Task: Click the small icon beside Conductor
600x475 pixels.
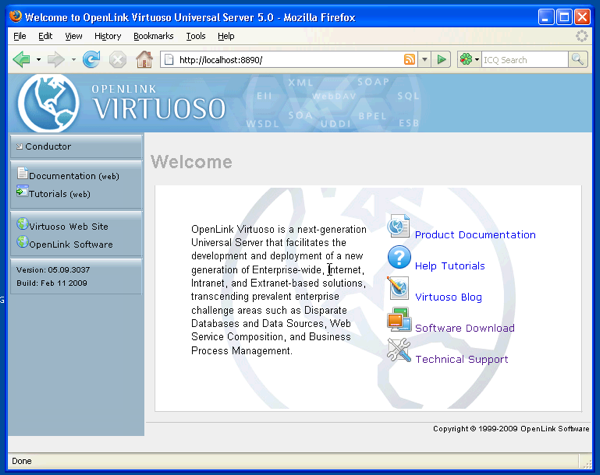Action: coord(19,146)
